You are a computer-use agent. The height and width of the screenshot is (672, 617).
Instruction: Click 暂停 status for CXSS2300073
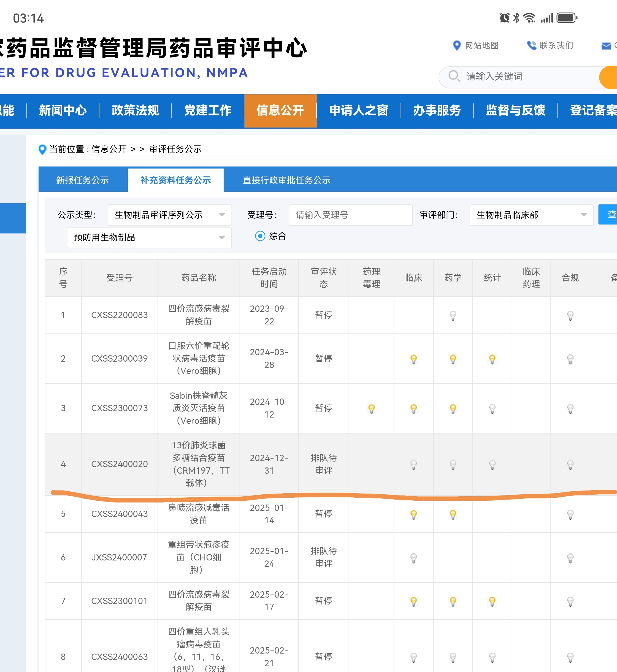coord(324,408)
